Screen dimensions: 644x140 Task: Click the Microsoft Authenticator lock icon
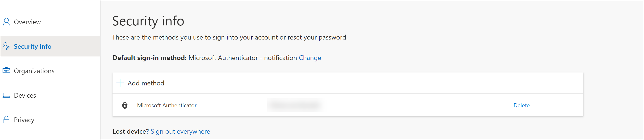tap(125, 105)
